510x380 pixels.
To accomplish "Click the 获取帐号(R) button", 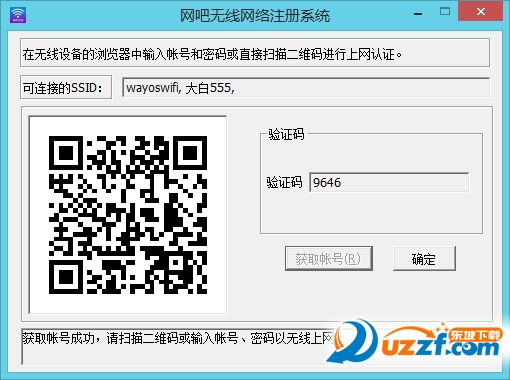I will click(x=329, y=259).
